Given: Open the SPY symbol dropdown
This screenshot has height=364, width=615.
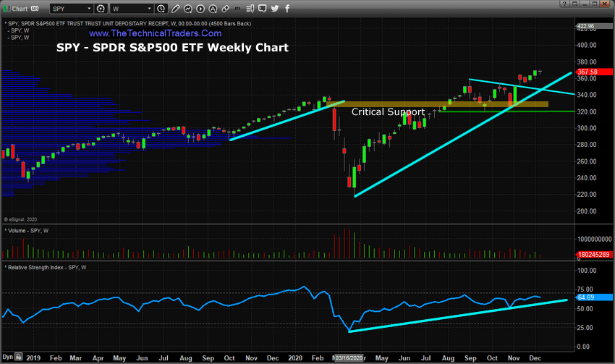Looking at the screenshot, I should pos(72,9).
